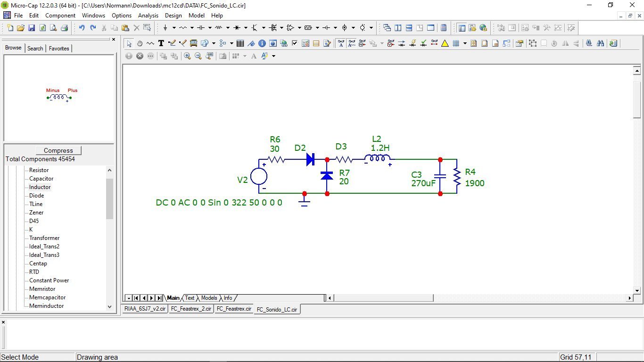
Task: Zoom out on the schematic
Action: [198, 56]
